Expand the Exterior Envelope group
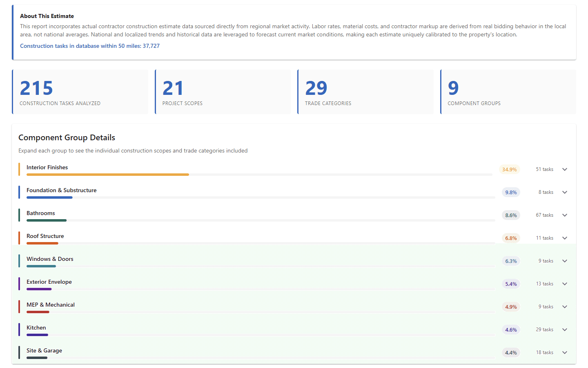This screenshot has width=588, height=368. [565, 283]
